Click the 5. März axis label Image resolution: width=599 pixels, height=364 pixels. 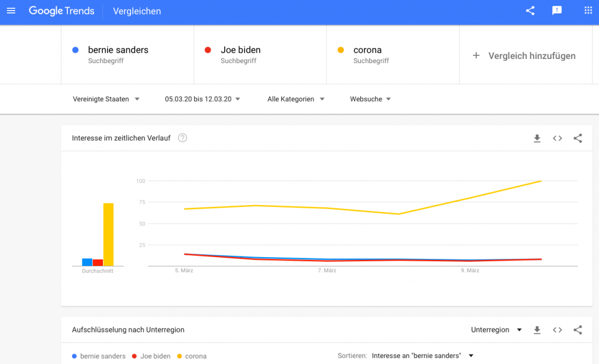tap(184, 271)
